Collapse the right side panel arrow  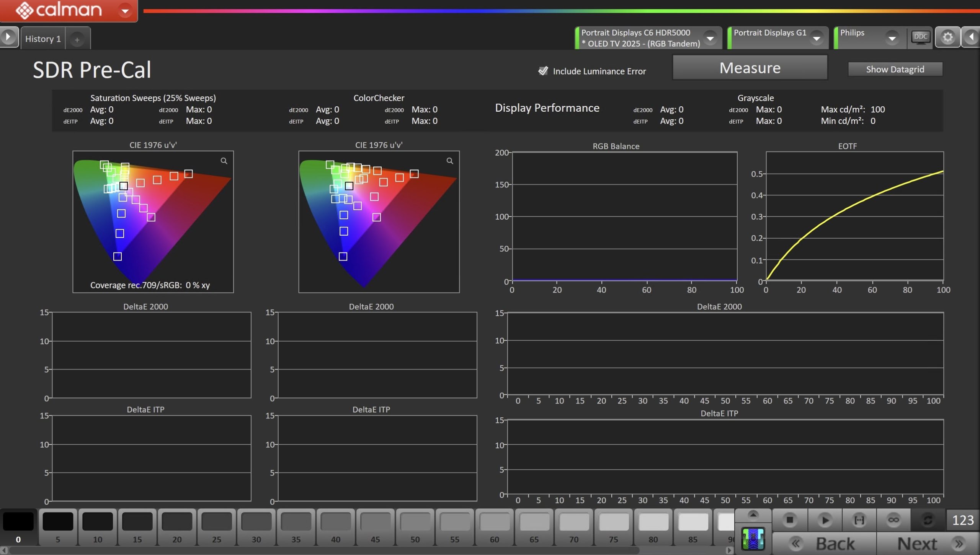click(x=972, y=37)
